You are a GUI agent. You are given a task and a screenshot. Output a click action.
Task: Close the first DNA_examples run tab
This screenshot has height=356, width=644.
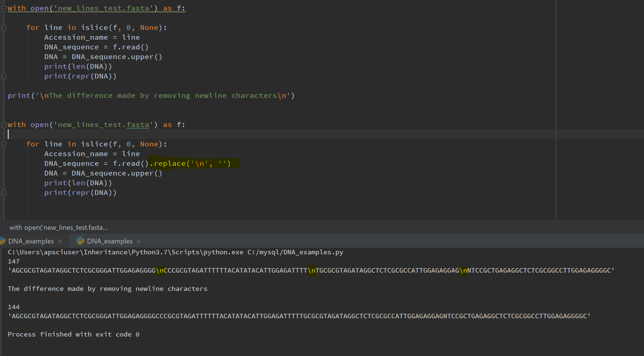click(x=60, y=242)
